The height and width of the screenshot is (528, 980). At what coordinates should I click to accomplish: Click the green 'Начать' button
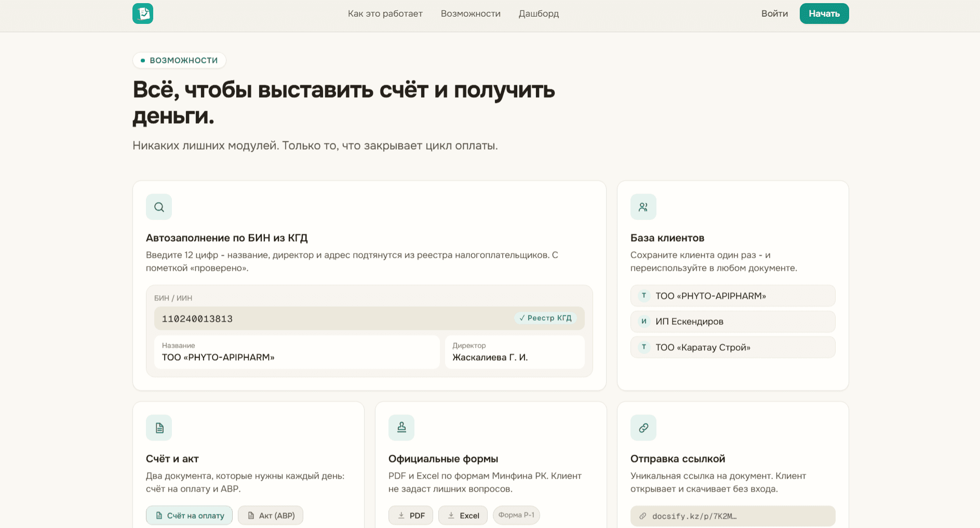click(x=824, y=14)
